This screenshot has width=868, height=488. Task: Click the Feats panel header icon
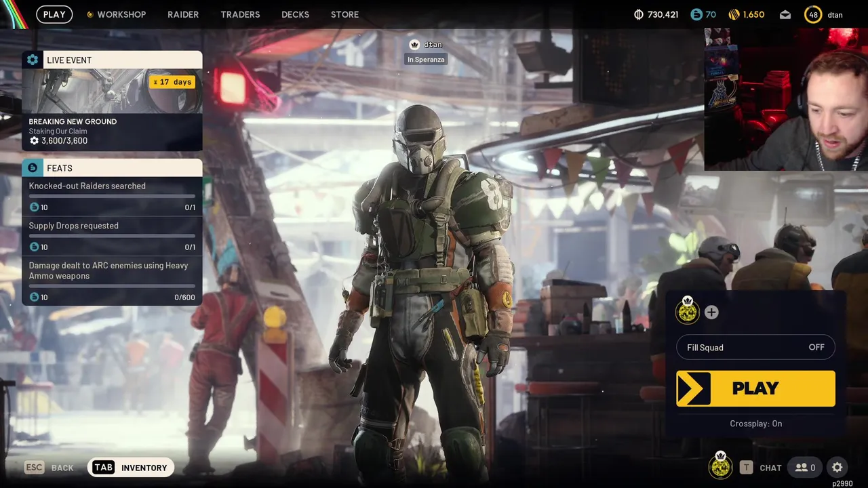(33, 167)
